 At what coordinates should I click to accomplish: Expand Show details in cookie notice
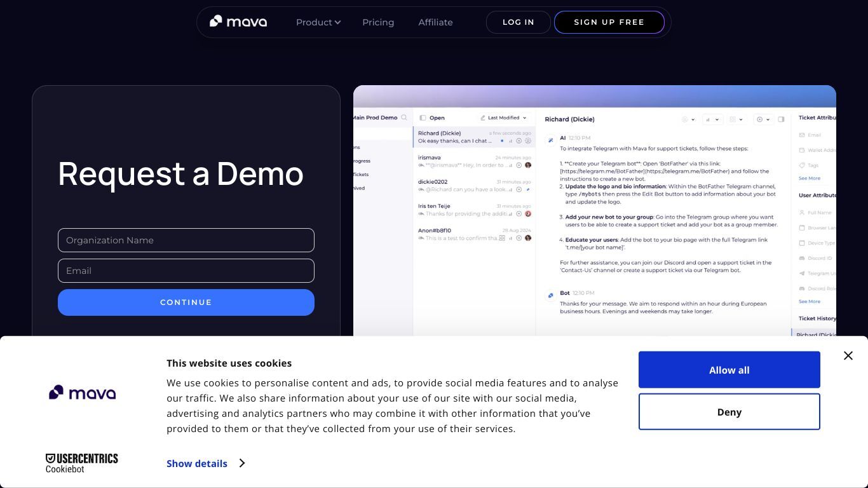click(197, 463)
